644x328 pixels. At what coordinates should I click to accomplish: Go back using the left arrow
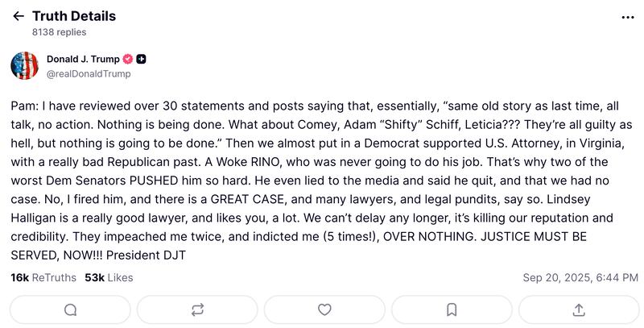click(x=19, y=16)
